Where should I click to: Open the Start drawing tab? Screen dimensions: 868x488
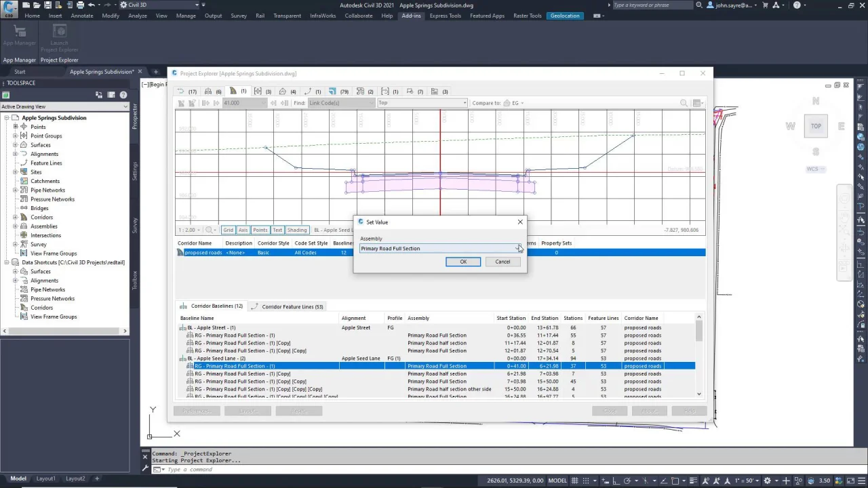coord(20,72)
